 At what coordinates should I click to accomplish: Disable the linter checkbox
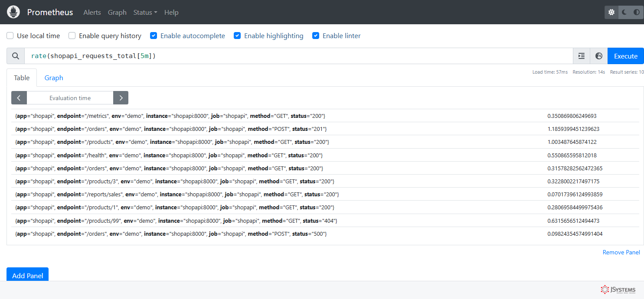click(316, 36)
